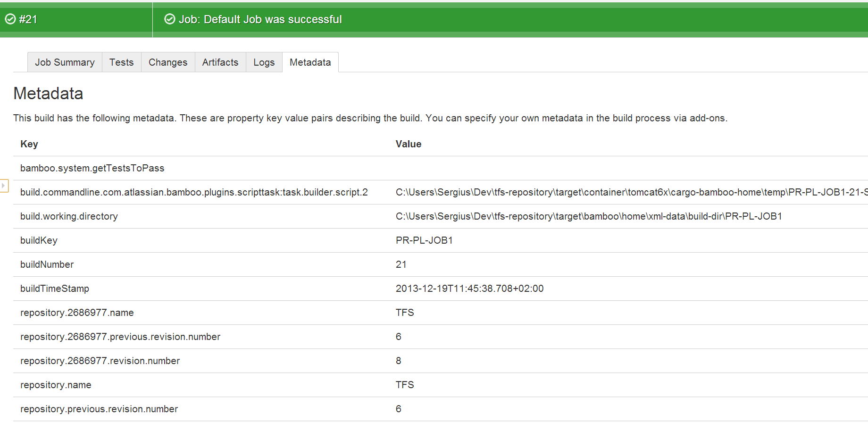Click the success checkmark icon beside #21
The width and height of the screenshot is (868, 425).
(x=10, y=19)
